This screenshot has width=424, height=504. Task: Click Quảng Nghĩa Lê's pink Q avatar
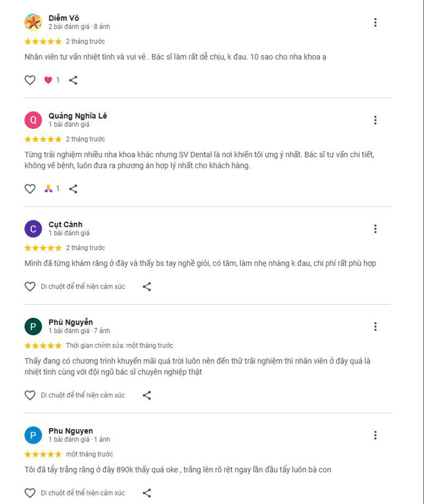click(33, 120)
